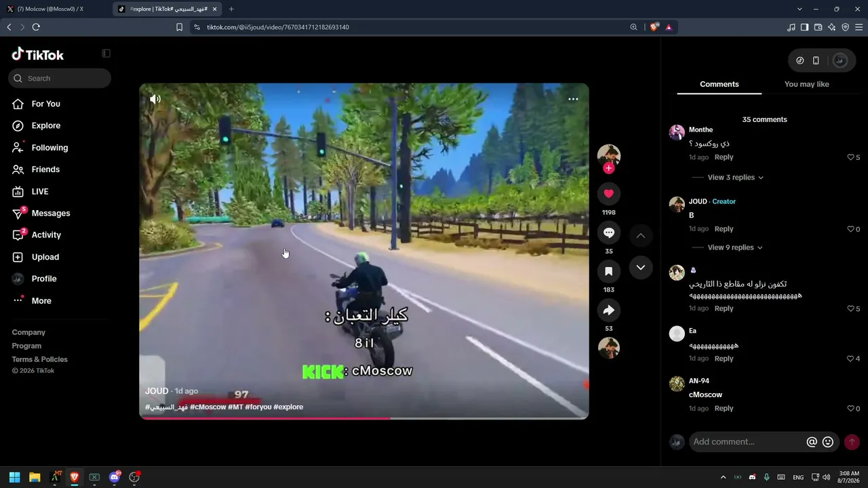The width and height of the screenshot is (868, 488).
Task: Open the spinning sound disc below share
Action: coord(608,348)
